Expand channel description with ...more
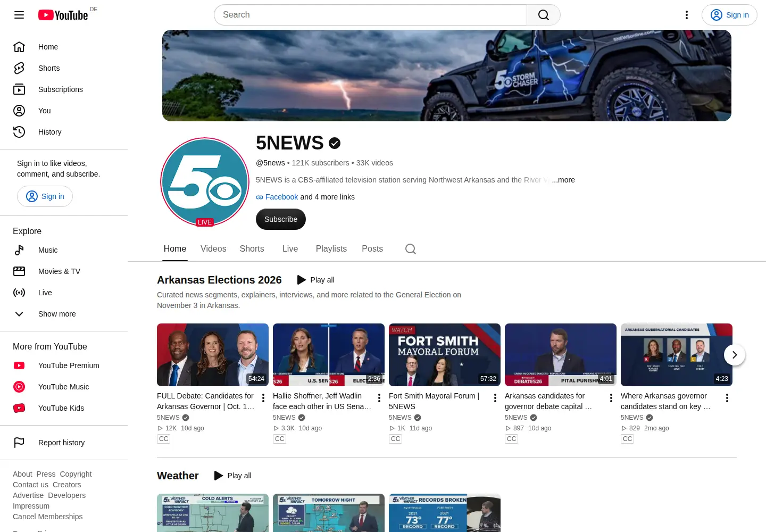Viewport: 766px width, 532px height. pos(563,180)
